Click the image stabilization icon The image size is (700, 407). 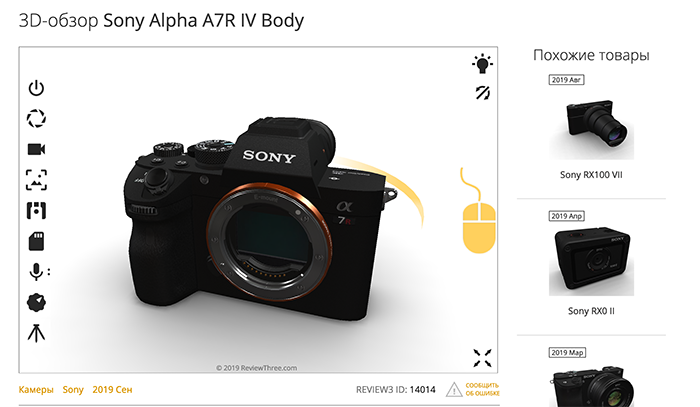(36, 211)
